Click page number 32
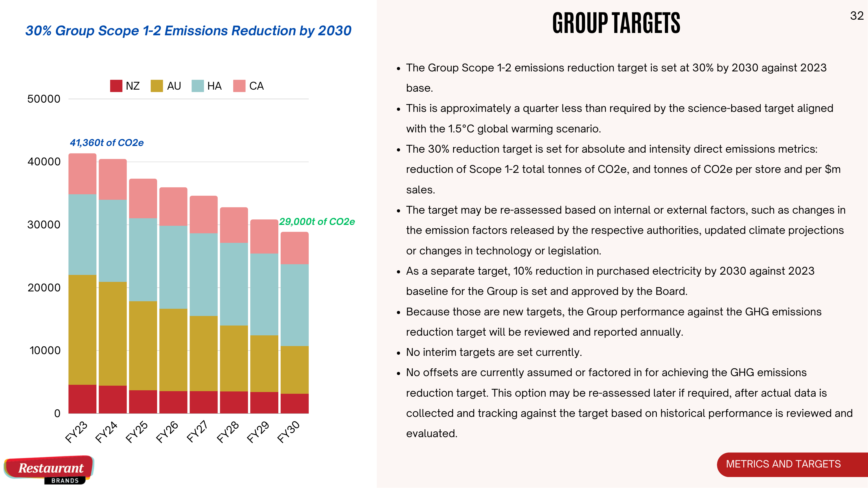Viewport: 868px width, 488px height. [857, 16]
